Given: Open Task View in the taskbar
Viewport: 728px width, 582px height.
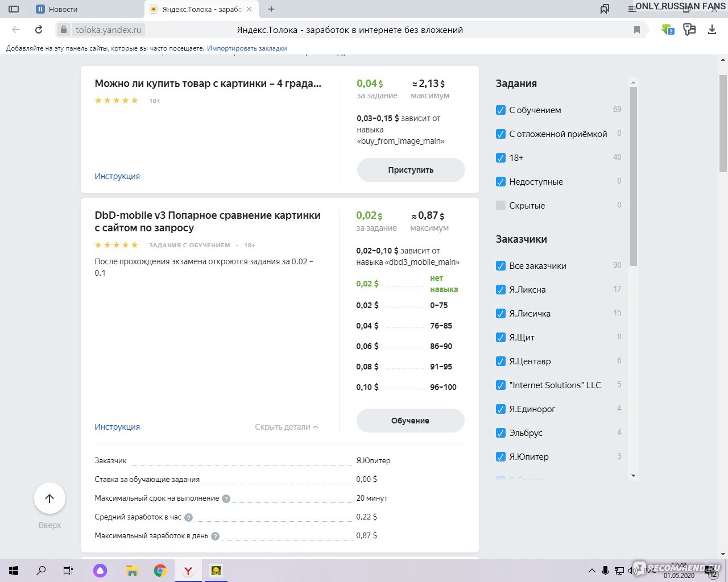Looking at the screenshot, I should point(68,571).
